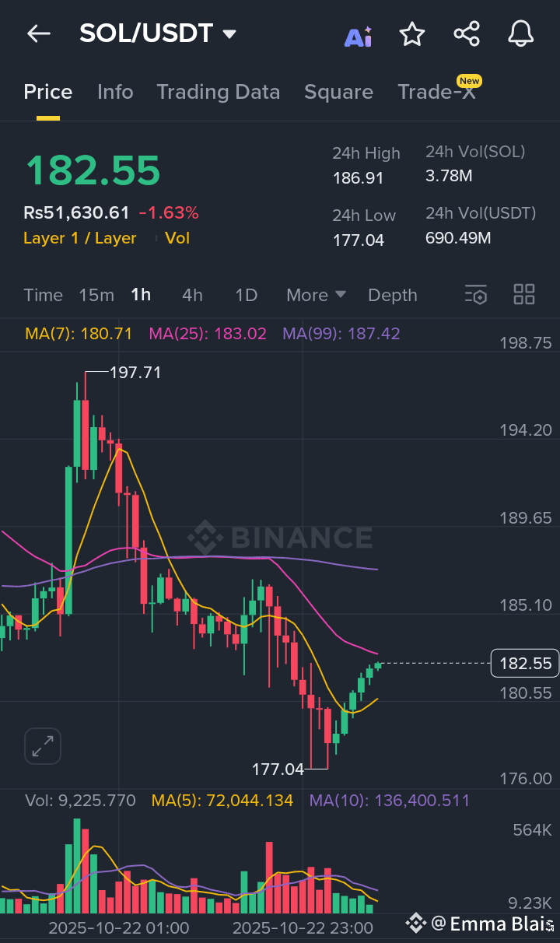Tap the 176.00 price axis label

click(x=525, y=779)
